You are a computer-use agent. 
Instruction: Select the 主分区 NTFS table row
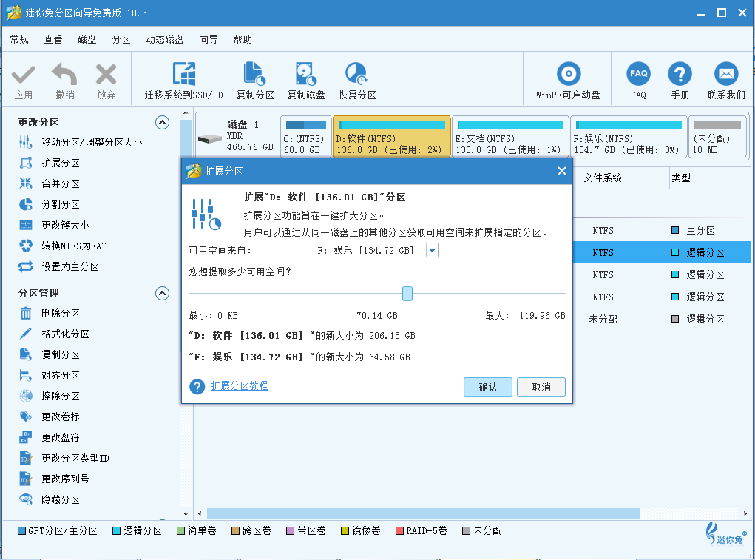662,230
